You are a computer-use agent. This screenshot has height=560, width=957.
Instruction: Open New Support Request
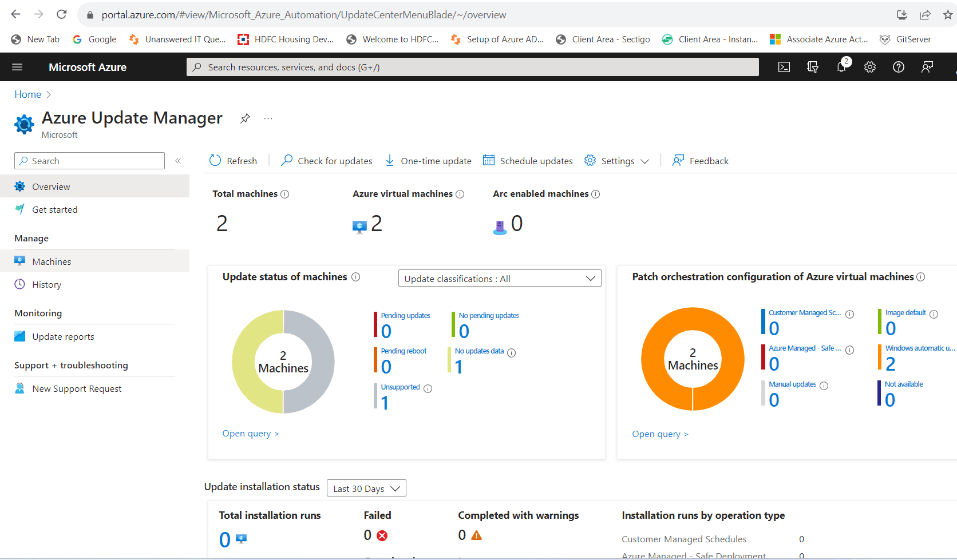[x=94, y=388]
